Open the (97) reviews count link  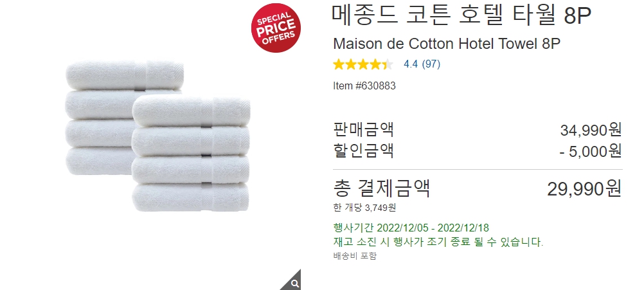431,64
